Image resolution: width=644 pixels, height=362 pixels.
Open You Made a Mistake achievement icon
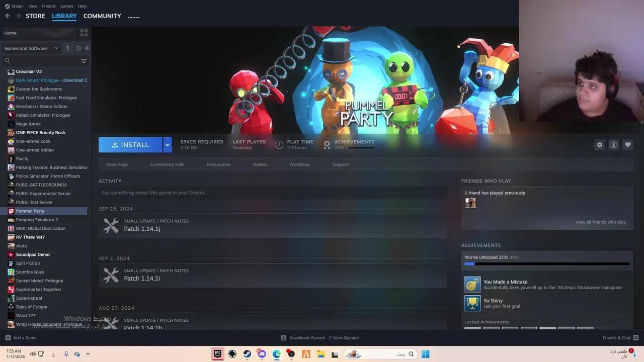pyautogui.click(x=472, y=285)
